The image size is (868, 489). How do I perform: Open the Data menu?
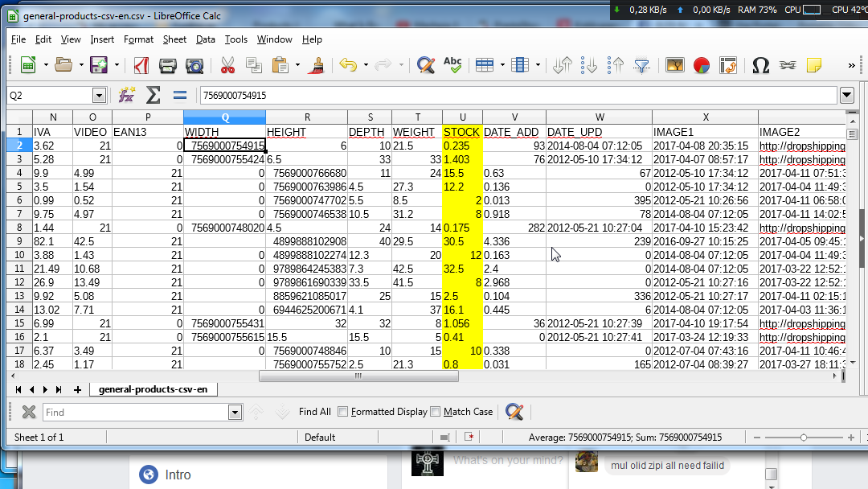[205, 39]
